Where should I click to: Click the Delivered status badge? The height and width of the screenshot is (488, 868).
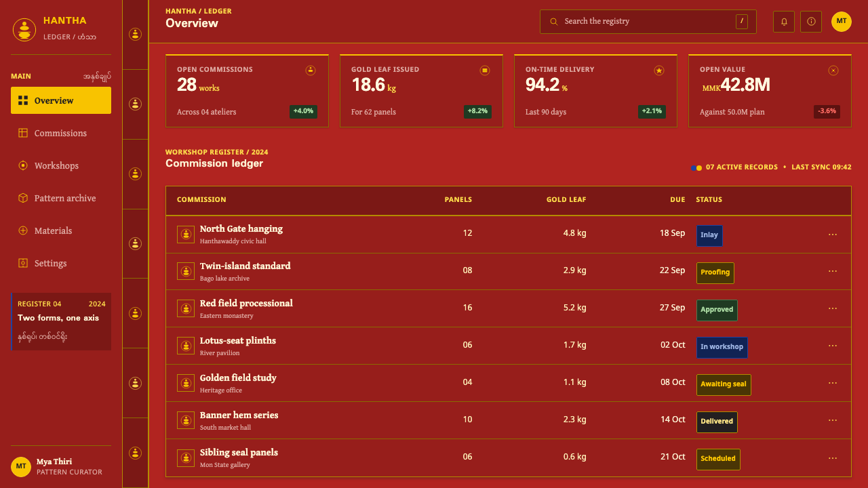click(717, 422)
